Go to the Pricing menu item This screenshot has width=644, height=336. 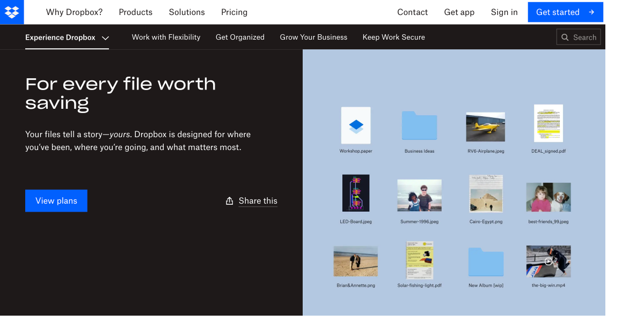tap(234, 12)
